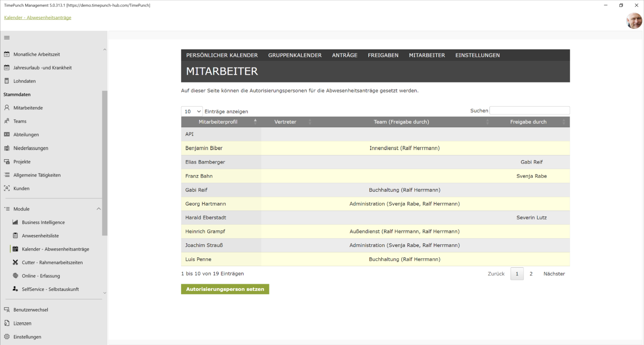Click page 1 pagination button

pyautogui.click(x=517, y=274)
